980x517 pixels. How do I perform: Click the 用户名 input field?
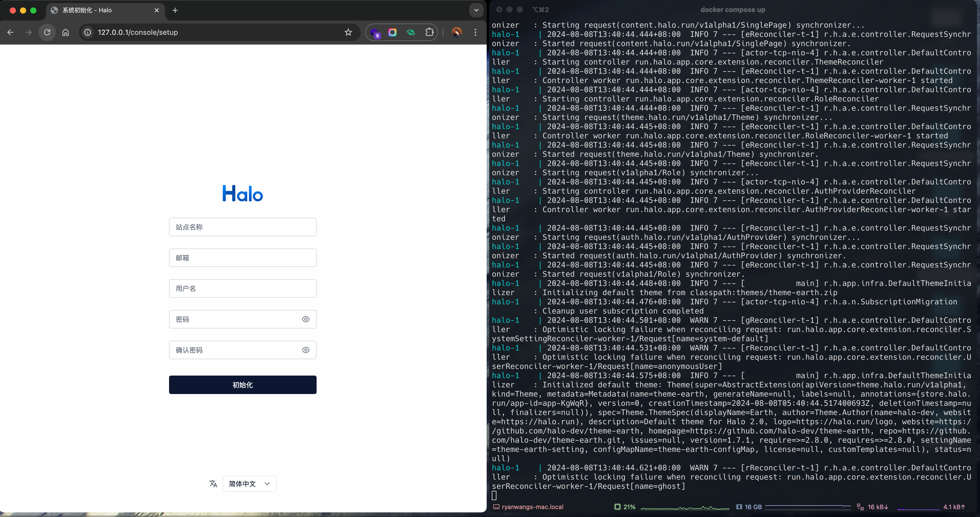point(242,289)
